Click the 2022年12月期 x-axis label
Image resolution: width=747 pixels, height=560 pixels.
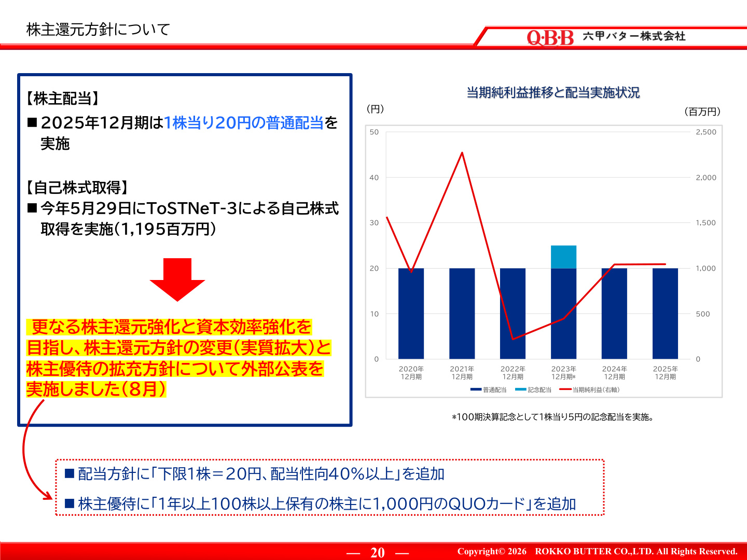513,373
